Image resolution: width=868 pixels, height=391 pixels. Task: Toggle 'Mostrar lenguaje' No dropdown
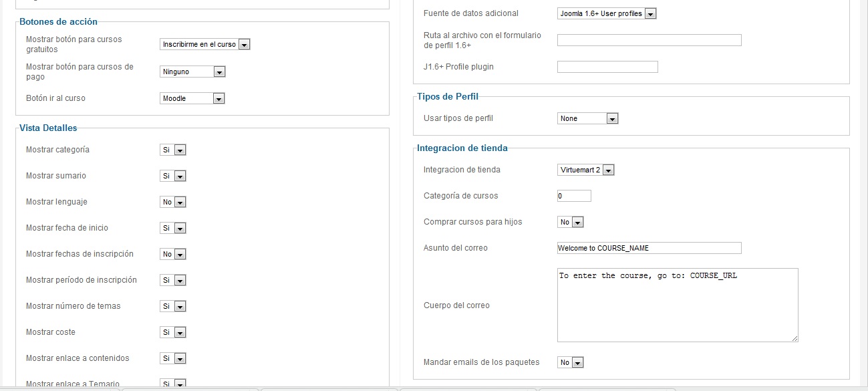(172, 203)
